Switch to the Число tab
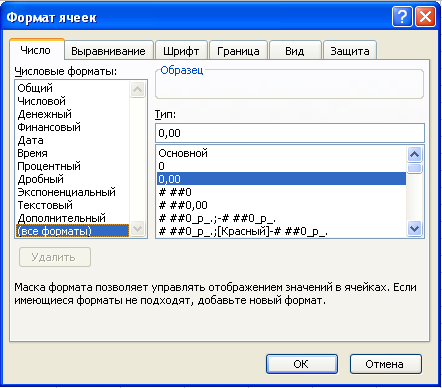The image size is (442, 388). point(36,50)
